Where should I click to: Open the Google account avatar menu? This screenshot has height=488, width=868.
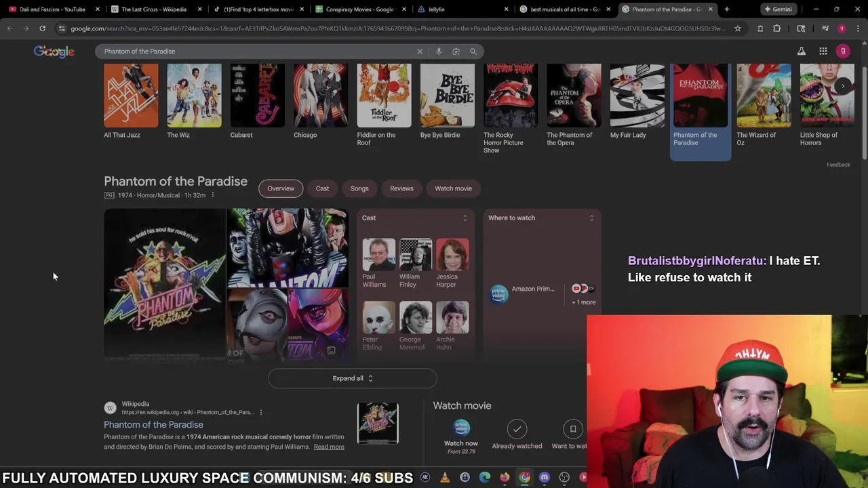pyautogui.click(x=843, y=52)
